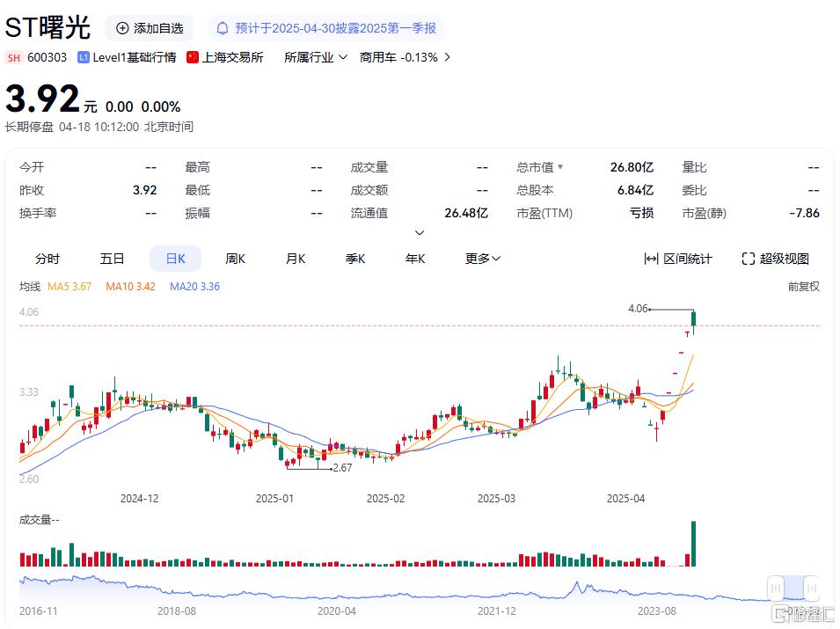Click the stock code 600303
The height and width of the screenshot is (629, 840).
[47, 57]
